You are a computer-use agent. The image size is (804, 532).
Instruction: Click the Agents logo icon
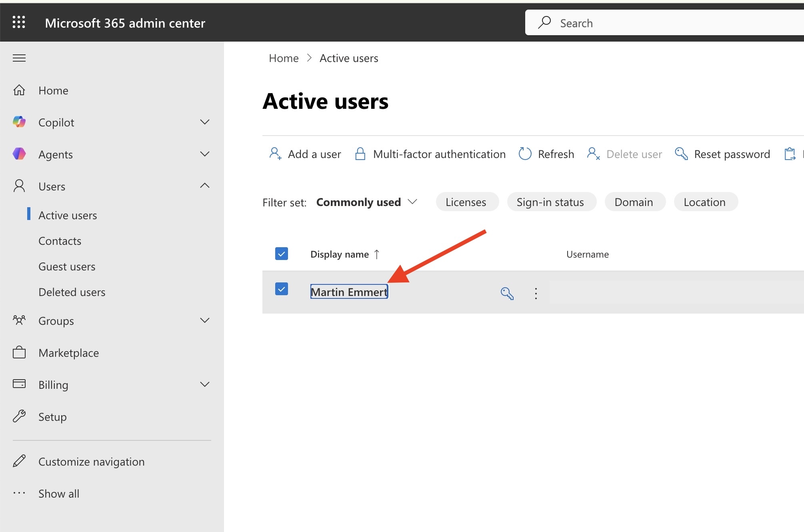(19, 154)
